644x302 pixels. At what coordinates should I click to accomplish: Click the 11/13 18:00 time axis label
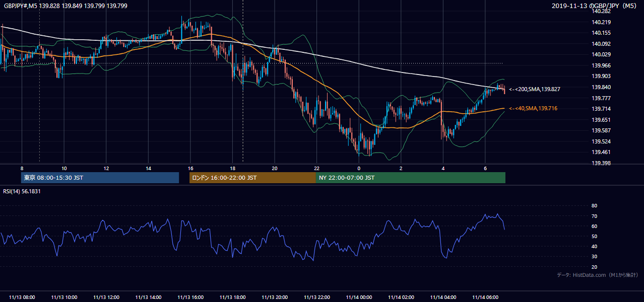233,297
